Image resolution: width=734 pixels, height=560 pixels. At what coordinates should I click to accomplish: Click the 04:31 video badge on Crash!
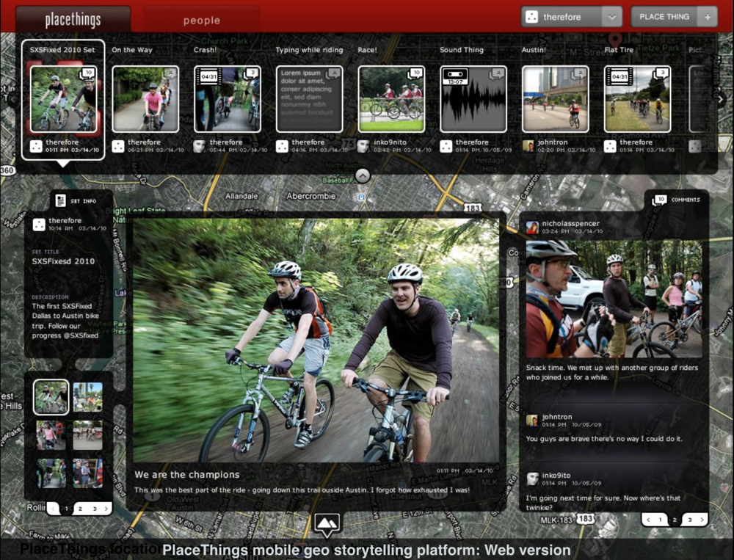208,76
